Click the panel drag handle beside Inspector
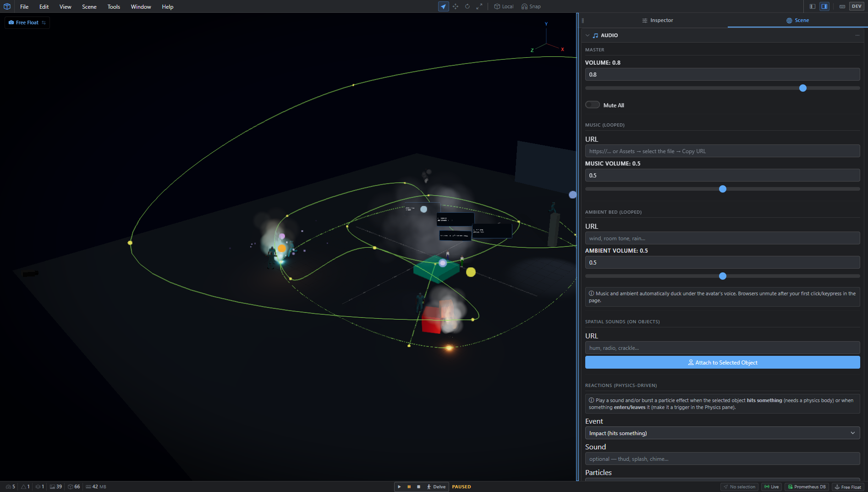The height and width of the screenshot is (492, 868). (582, 20)
